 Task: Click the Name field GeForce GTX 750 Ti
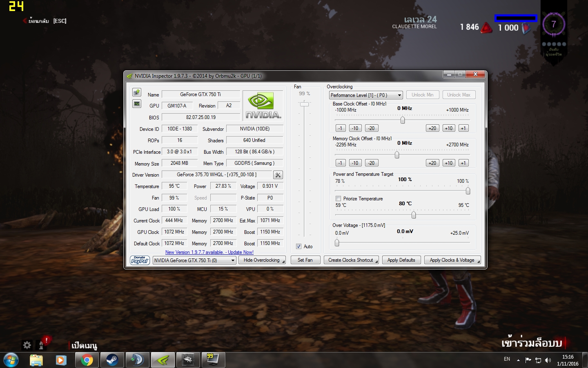click(201, 94)
